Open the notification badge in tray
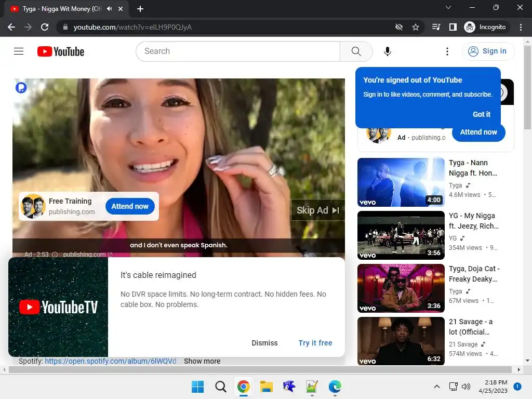Viewport: 532px width, 399px height. point(517,387)
